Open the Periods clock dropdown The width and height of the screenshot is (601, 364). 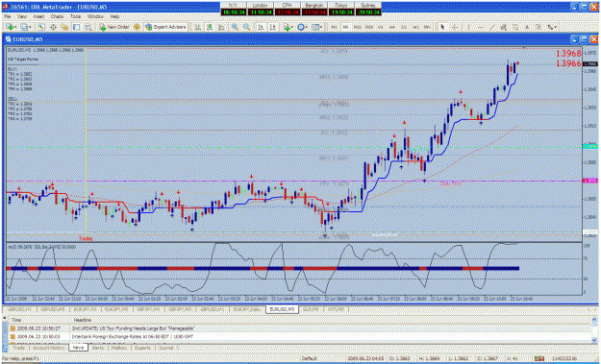coord(303,27)
